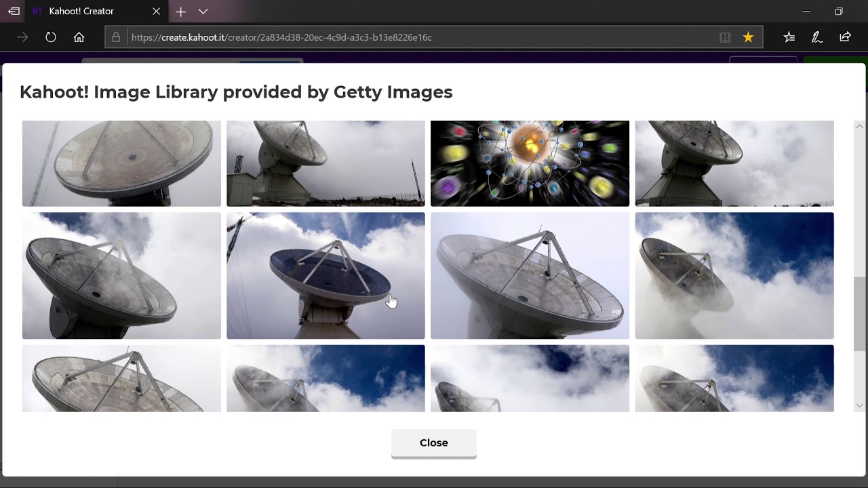Open the favorites hub icon
Viewport: 868px width, 488px height.
(x=789, y=37)
